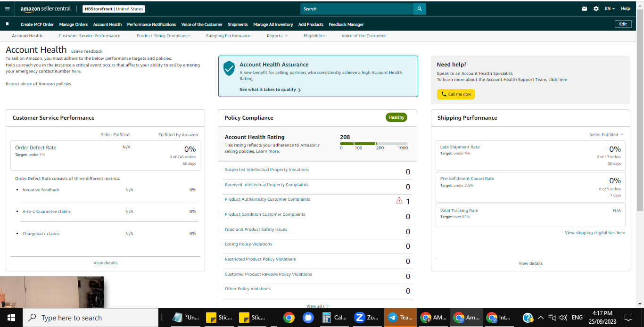Click View details under Shipping Performance
The height and width of the screenshot is (327, 644).
point(530,263)
